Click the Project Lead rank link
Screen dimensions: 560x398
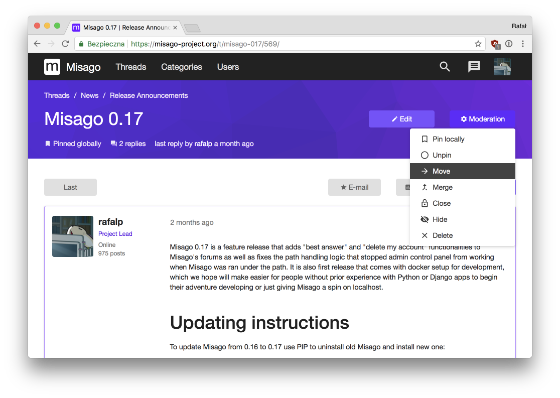click(x=115, y=234)
